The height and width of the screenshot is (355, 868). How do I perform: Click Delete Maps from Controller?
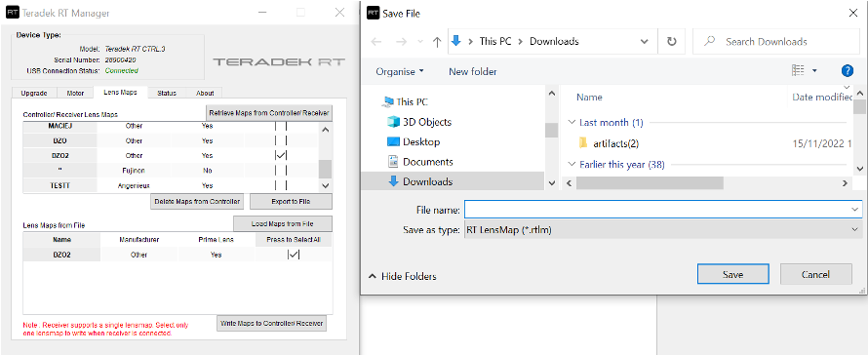197,202
